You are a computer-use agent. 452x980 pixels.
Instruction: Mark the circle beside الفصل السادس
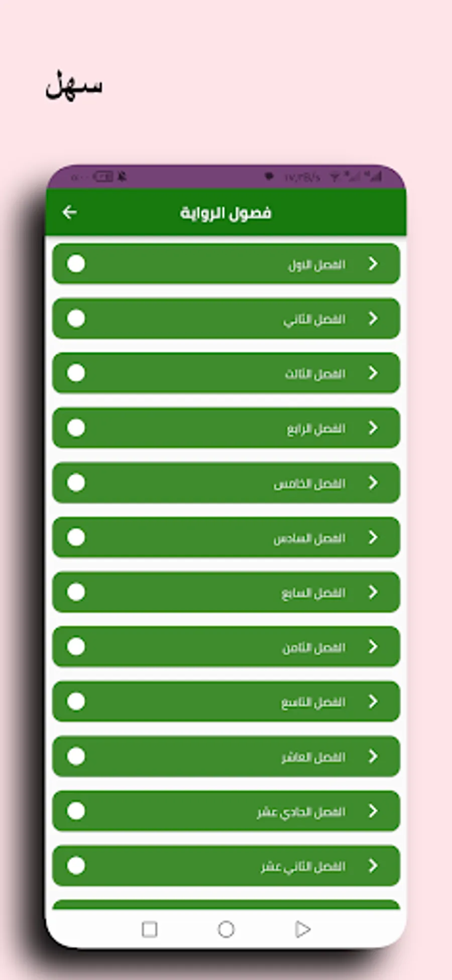coord(76,537)
